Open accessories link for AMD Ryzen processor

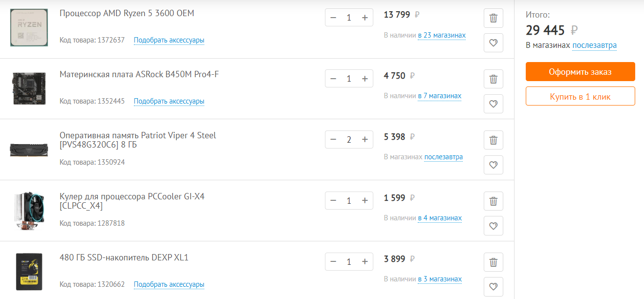[x=169, y=40]
